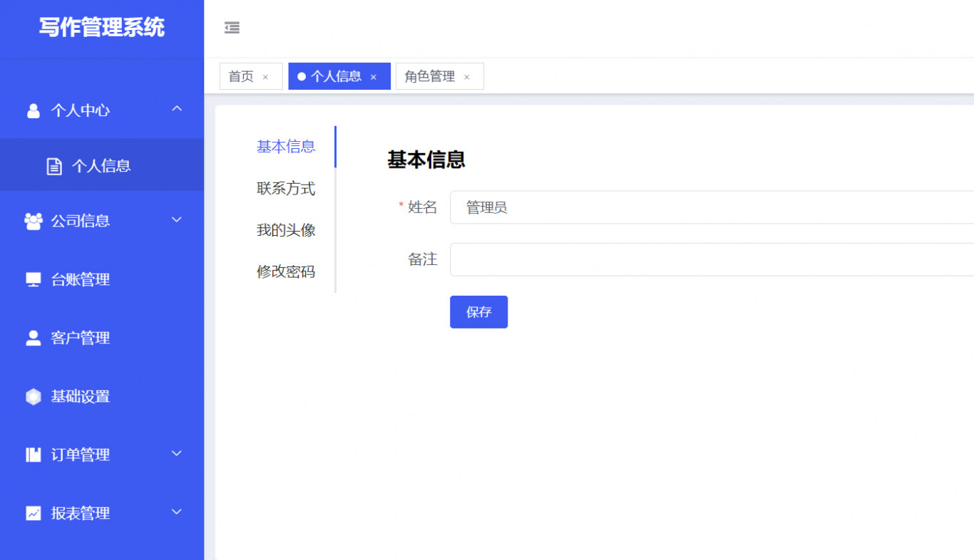
Task: Click the 台账管理 monitor icon
Action: coord(34,279)
